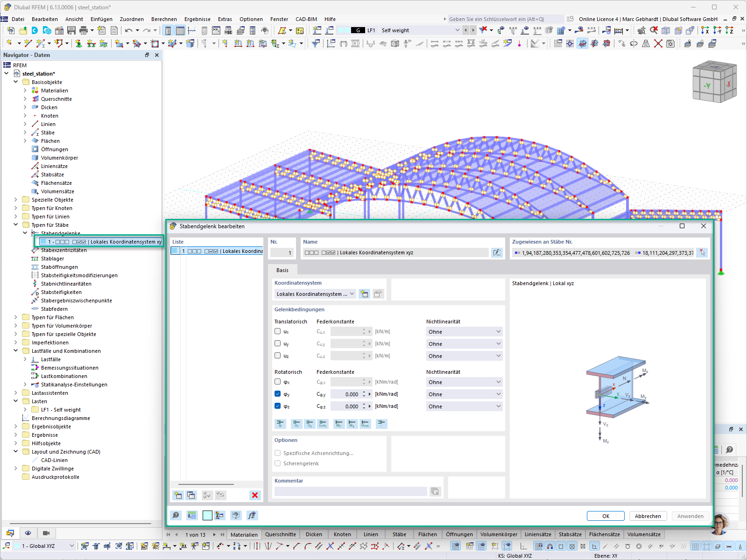This screenshot has height=560, width=747.
Task: Click the OK button
Action: tap(606, 516)
